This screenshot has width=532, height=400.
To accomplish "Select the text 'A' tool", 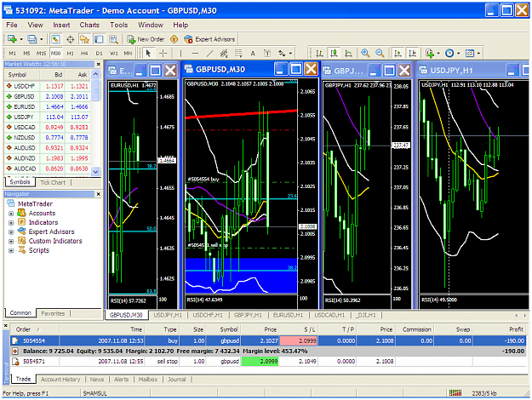I will coord(253,53).
